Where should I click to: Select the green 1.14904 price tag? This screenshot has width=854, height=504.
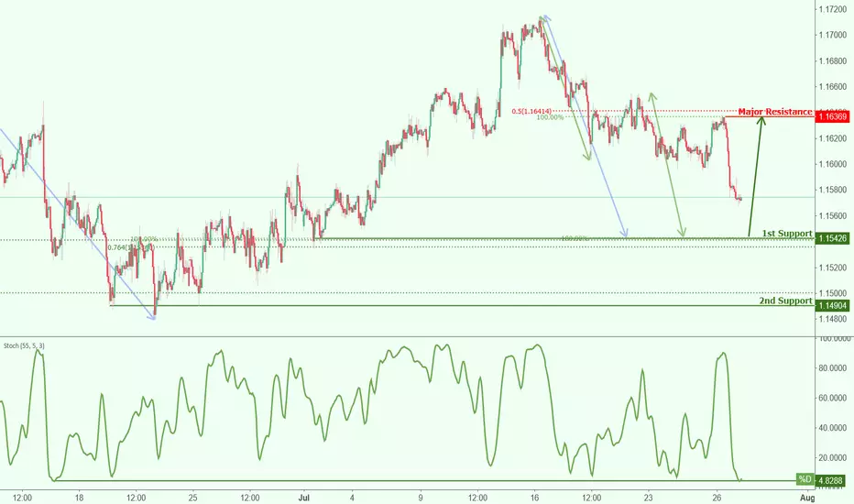pyautogui.click(x=832, y=306)
